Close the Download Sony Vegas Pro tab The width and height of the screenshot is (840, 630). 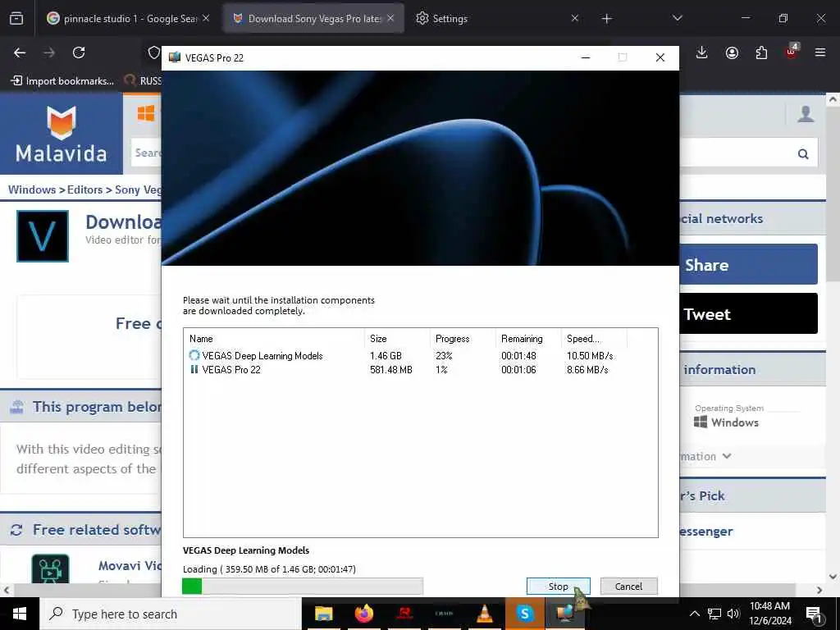(390, 18)
